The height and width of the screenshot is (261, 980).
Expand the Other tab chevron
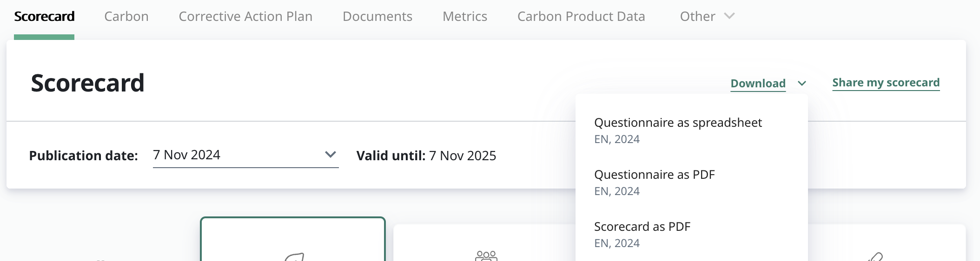pos(729,16)
